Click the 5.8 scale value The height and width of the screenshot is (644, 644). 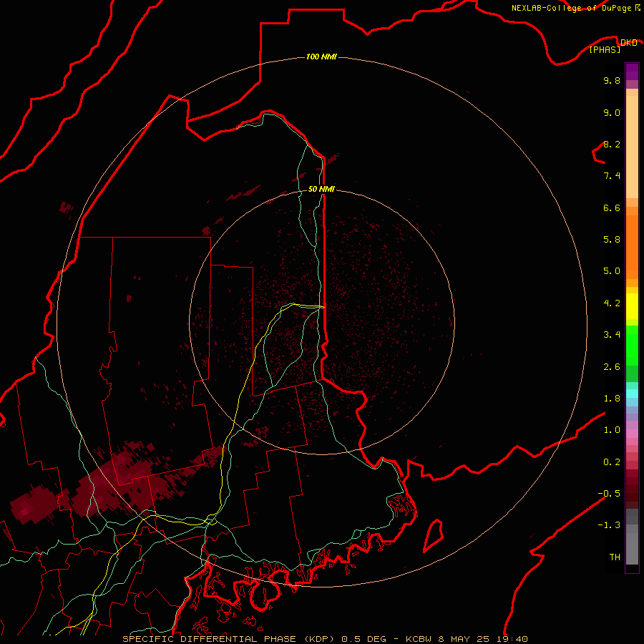pyautogui.click(x=612, y=240)
